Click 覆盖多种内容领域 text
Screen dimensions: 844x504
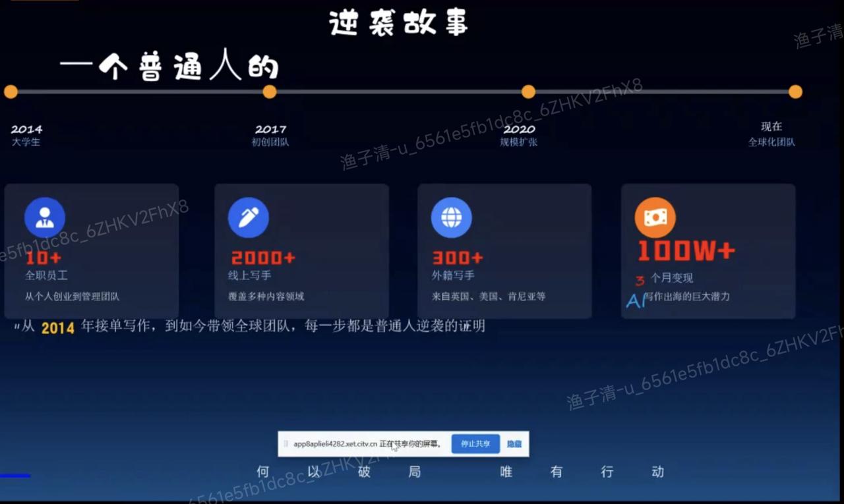266,296
